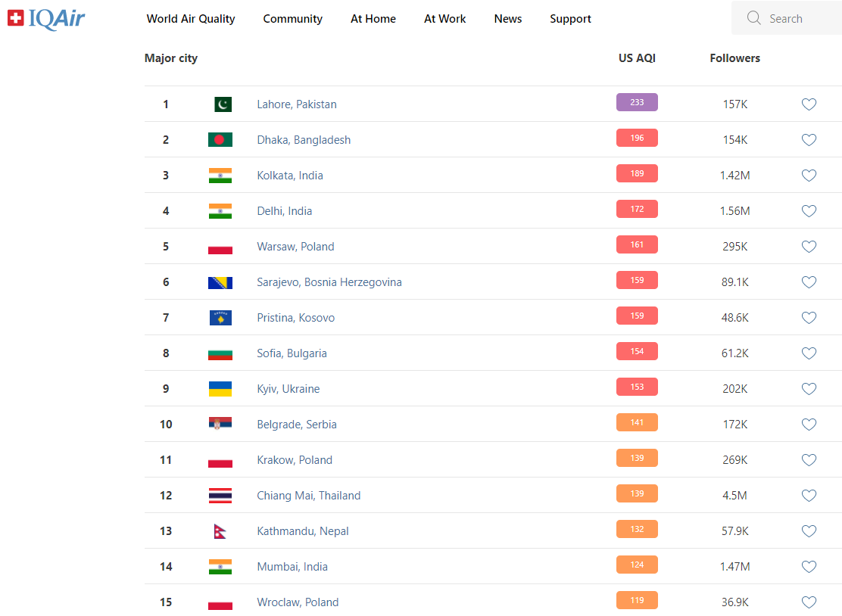Open the Community menu
Screen dimensions: 842x616
[x=293, y=19]
